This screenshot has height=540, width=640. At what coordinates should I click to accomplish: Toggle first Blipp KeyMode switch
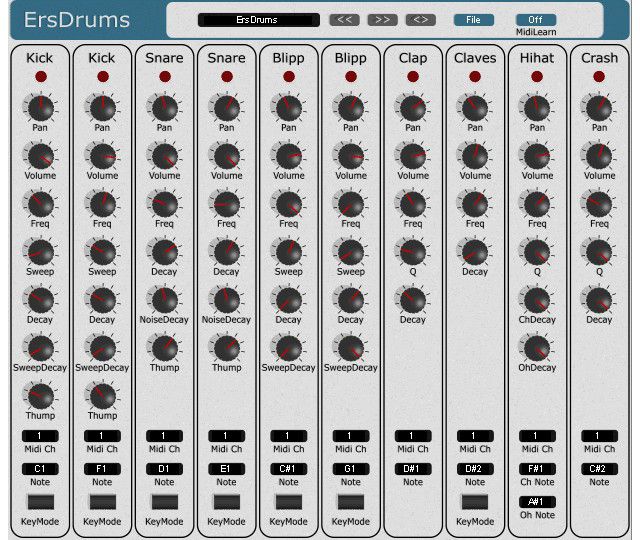[x=289, y=502]
